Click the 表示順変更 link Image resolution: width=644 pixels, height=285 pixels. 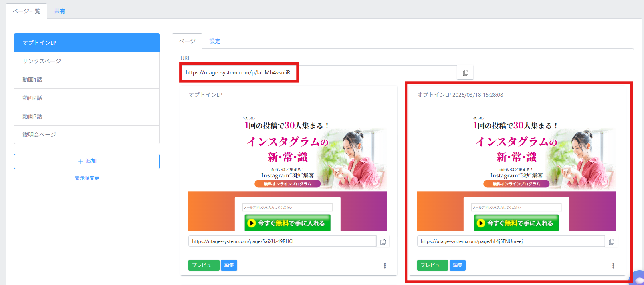coord(87,178)
